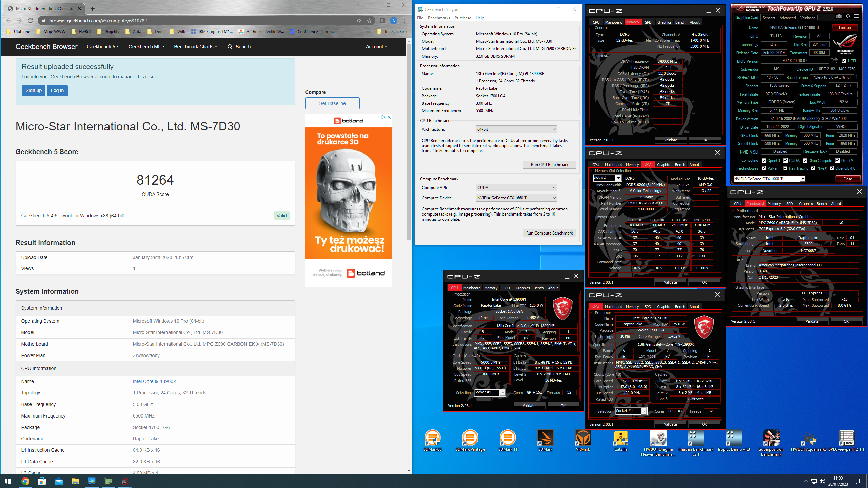
Task: Open the Heaven Benchmark v2.1 shortcut
Action: [x=696, y=443]
